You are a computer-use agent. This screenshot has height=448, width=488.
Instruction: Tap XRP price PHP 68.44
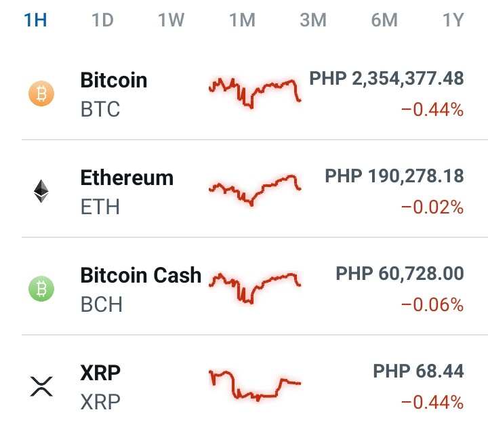pos(419,371)
